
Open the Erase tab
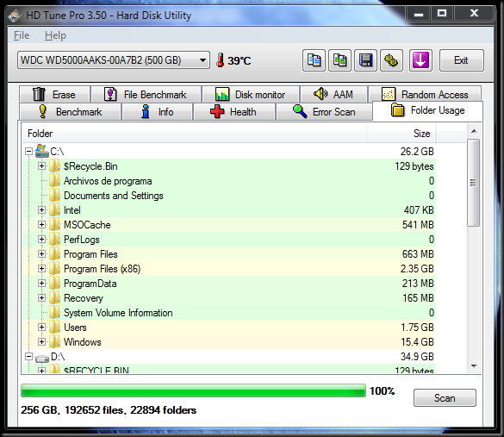coord(55,95)
